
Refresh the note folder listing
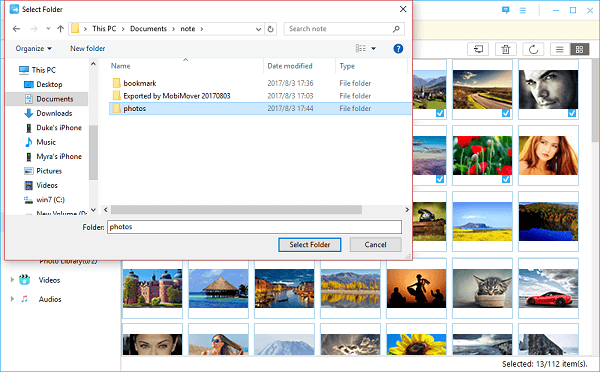click(x=271, y=29)
